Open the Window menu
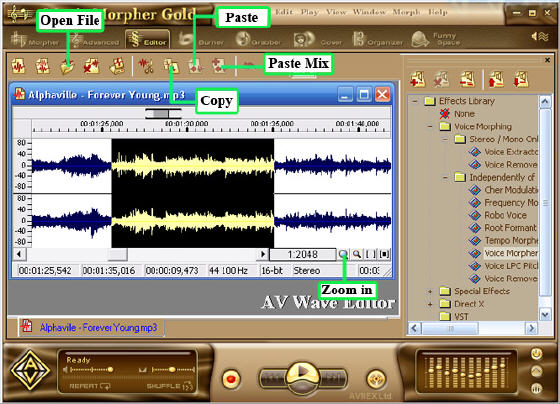 (369, 12)
